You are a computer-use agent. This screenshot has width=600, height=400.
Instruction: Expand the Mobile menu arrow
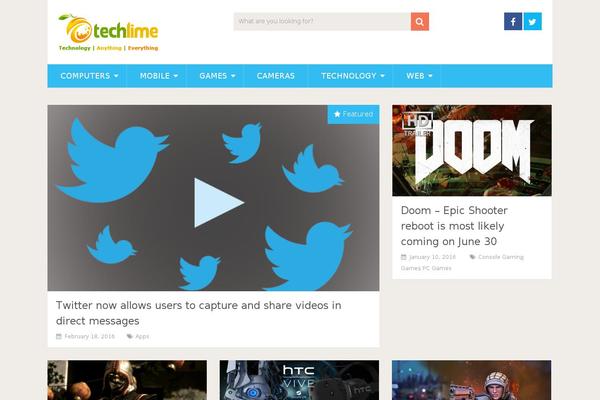coord(176,76)
